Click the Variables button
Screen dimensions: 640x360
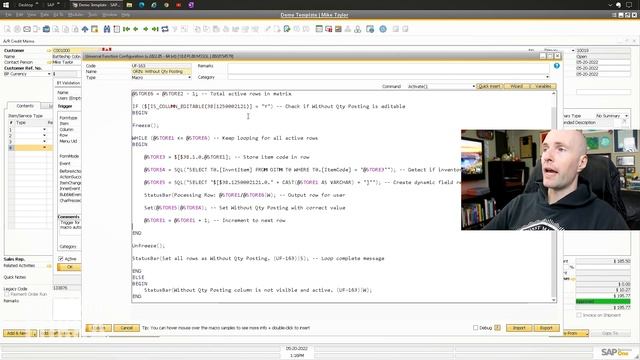[543, 87]
